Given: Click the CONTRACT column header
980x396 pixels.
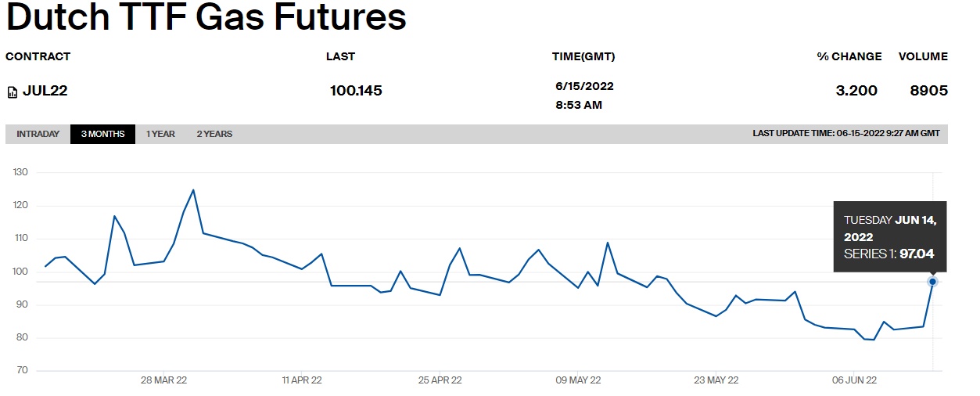Looking at the screenshot, I should click(38, 56).
